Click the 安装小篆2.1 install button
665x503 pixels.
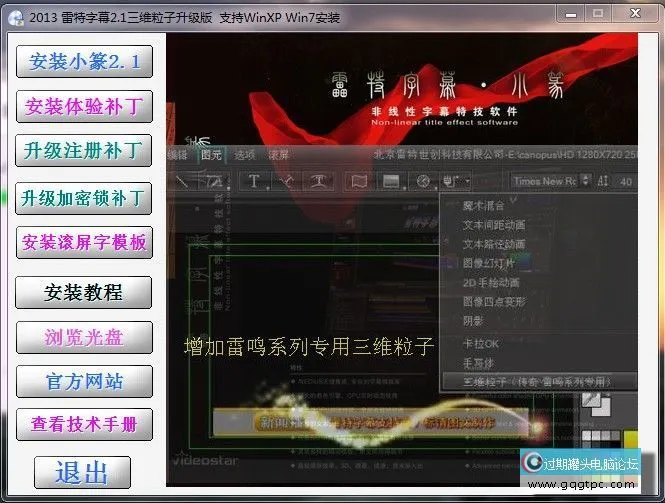[x=84, y=61]
